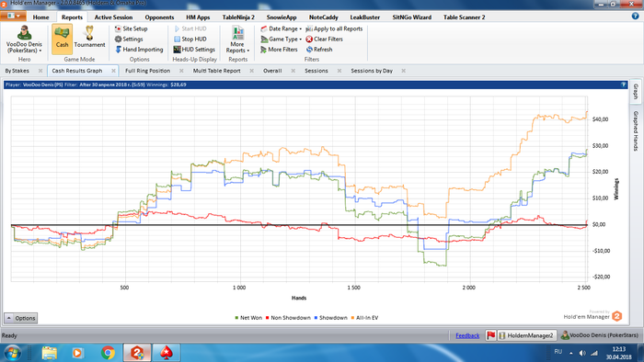Close the Multi Table Report tab

pyautogui.click(x=252, y=71)
